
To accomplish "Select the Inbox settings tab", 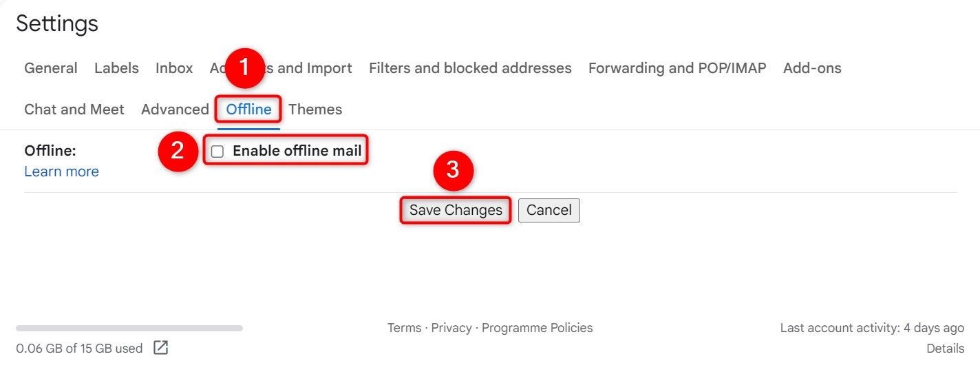I will tap(174, 68).
